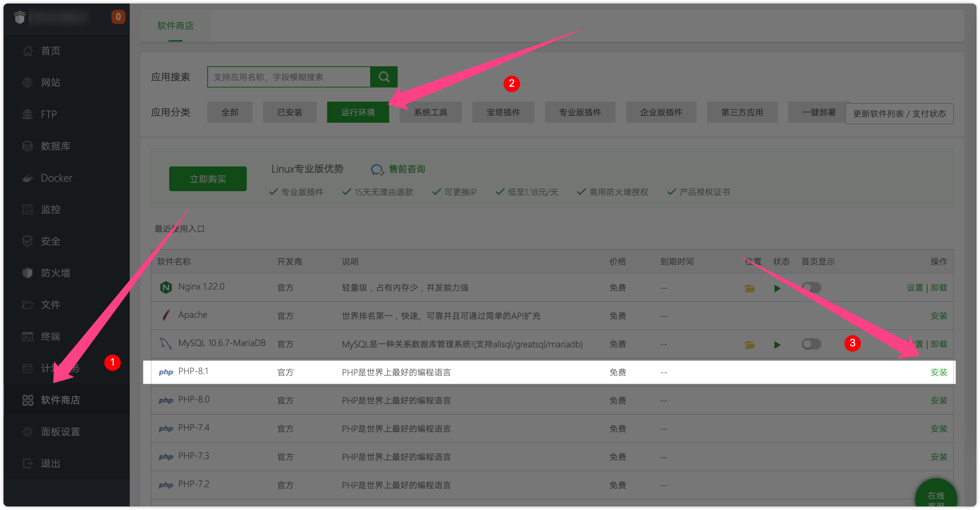
Task: Select the 专业版插件 category
Action: [x=580, y=112]
